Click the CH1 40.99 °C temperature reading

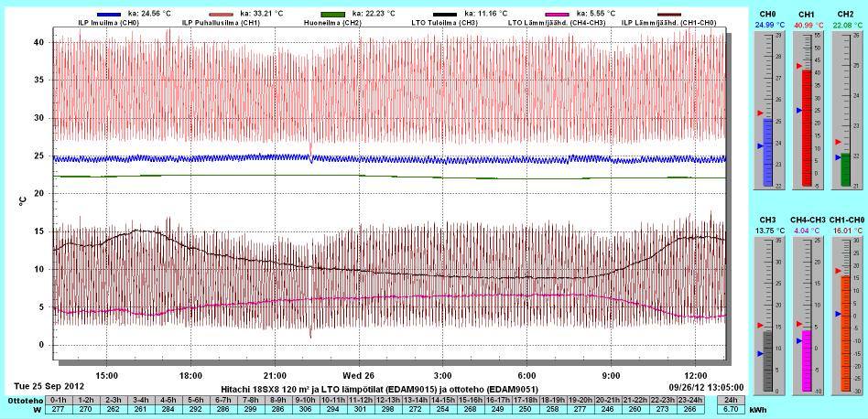(x=807, y=25)
